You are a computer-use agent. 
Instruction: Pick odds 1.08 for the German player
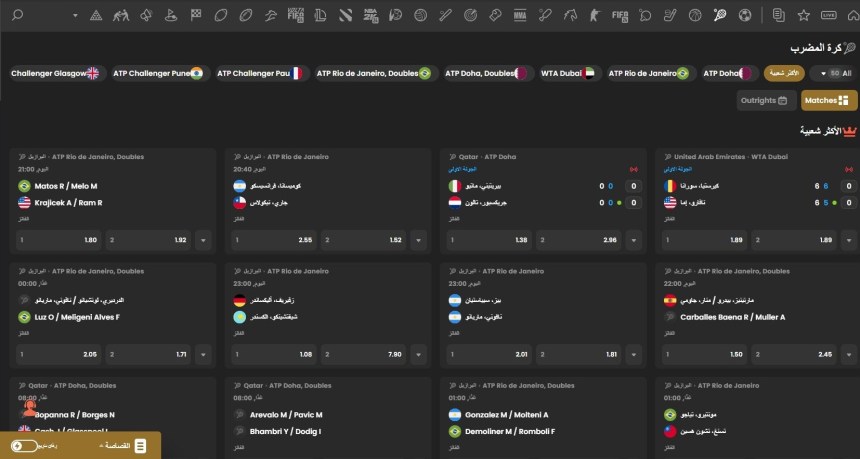pyautogui.click(x=274, y=355)
